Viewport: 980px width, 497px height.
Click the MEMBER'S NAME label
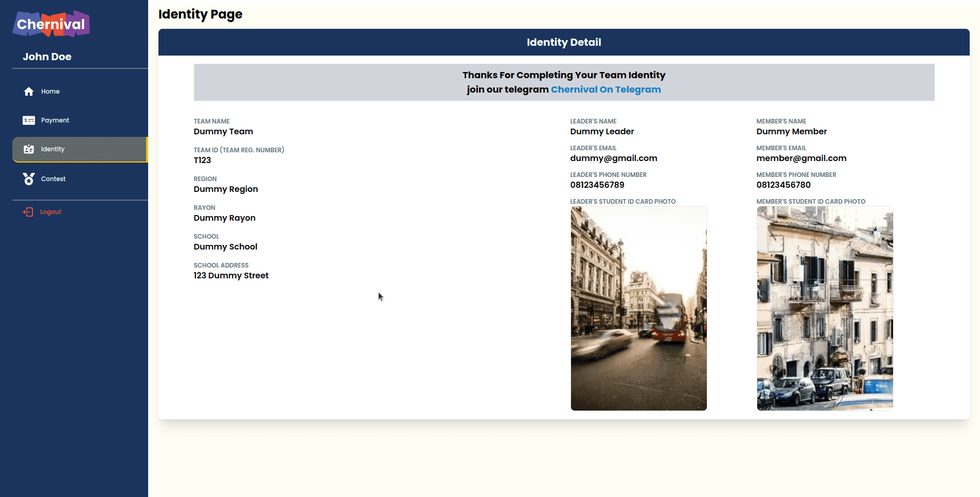781,121
